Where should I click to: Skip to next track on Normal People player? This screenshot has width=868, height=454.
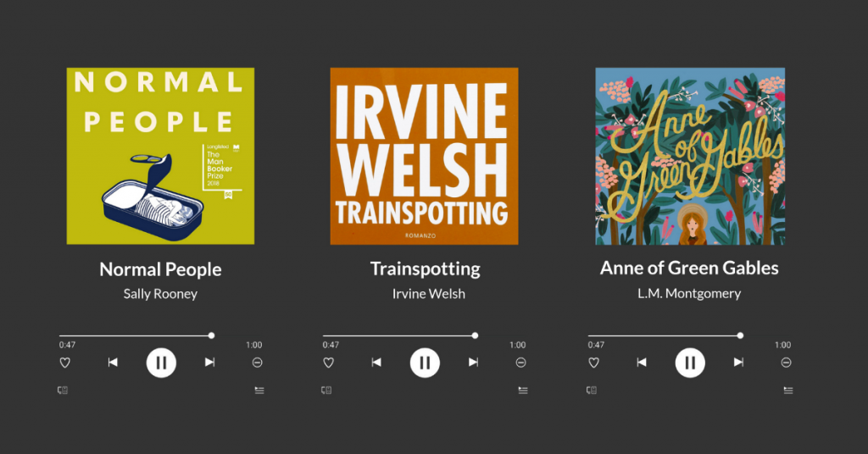[209, 363]
